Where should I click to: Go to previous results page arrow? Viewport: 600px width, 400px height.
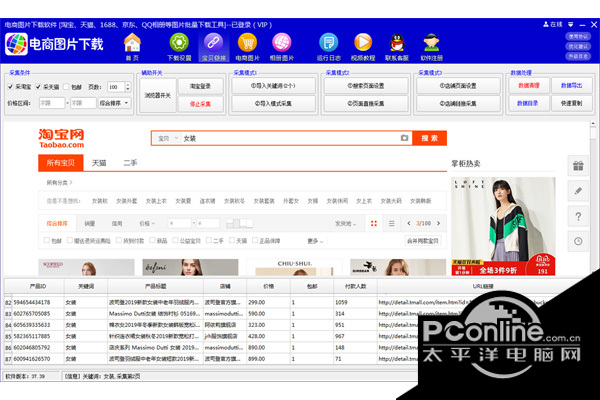coord(409,223)
